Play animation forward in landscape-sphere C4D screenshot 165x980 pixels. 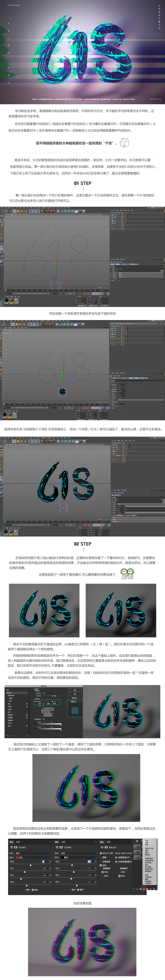69,408
